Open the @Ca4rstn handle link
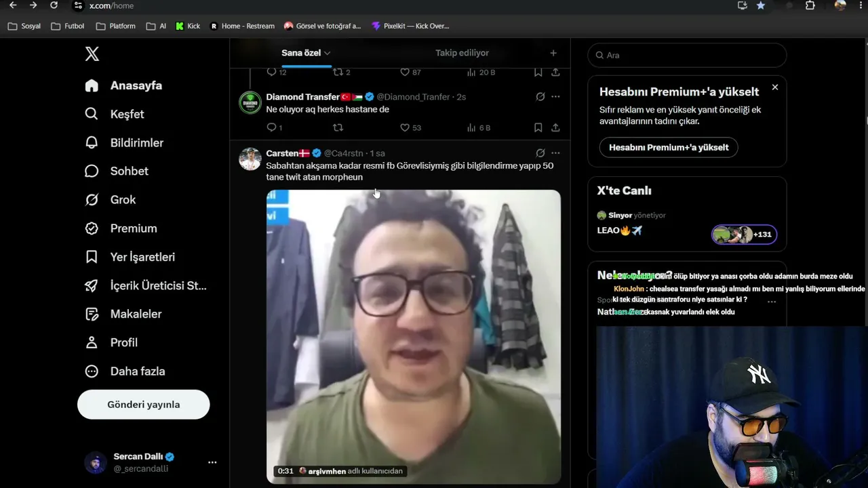This screenshot has width=868, height=488. 343,153
